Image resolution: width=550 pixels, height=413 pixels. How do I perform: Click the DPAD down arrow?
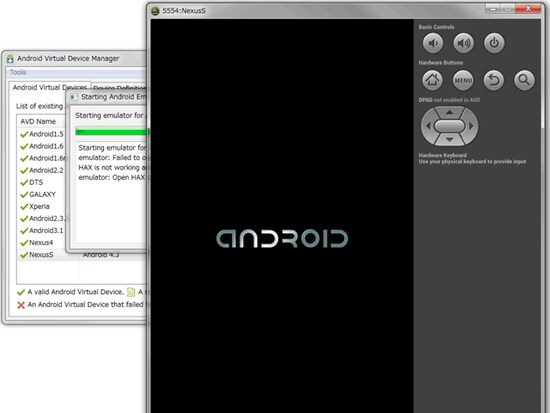(449, 140)
